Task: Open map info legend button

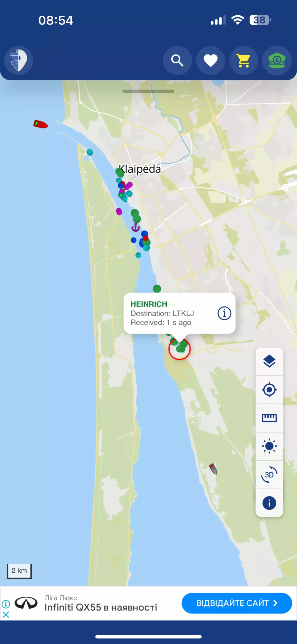Action: tap(269, 503)
